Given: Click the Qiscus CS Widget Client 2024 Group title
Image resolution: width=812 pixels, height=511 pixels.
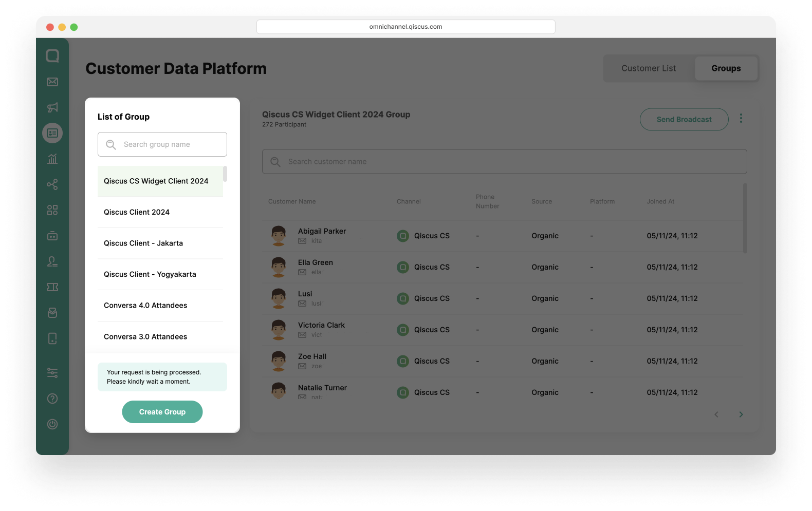Looking at the screenshot, I should (x=336, y=115).
